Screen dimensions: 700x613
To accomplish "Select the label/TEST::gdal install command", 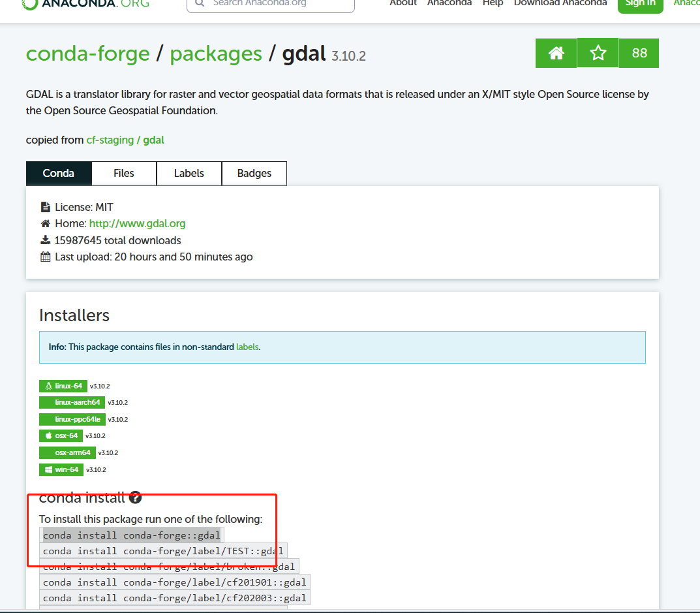I will point(163,551).
